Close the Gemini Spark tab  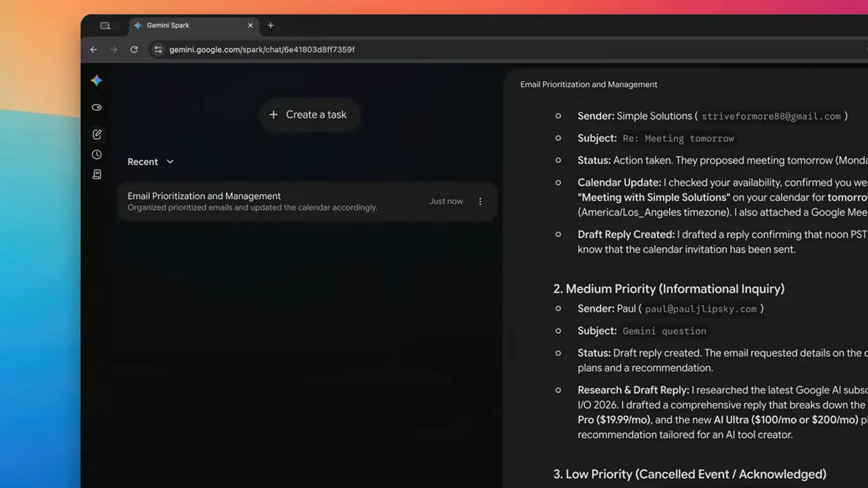coord(250,25)
